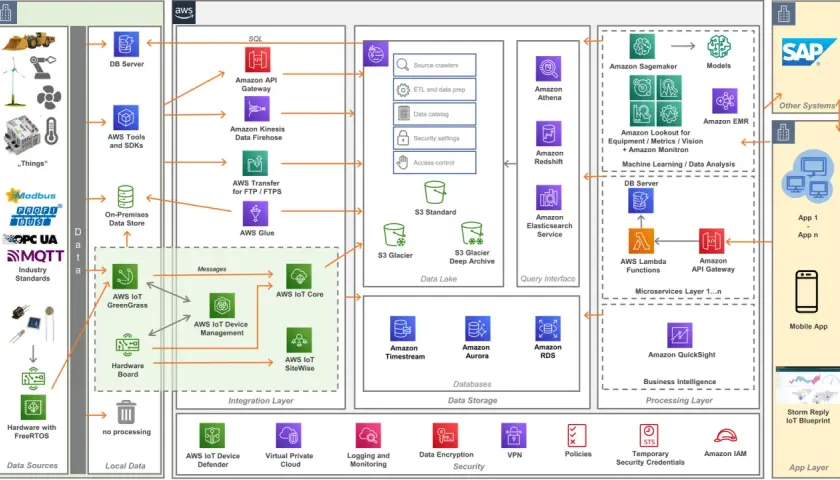840x480 pixels.
Task: Click the OPC UA logo
Action: [x=31, y=239]
